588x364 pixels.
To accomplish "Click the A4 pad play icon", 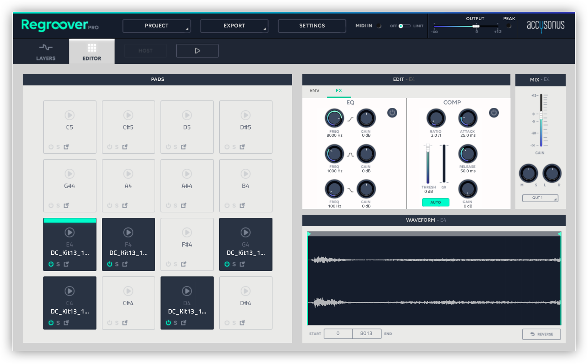I will coord(128,174).
